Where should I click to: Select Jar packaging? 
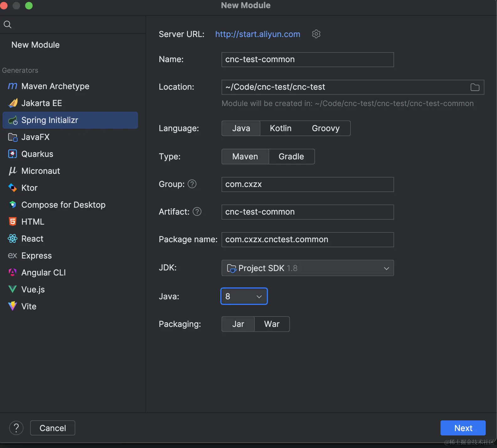tap(238, 324)
